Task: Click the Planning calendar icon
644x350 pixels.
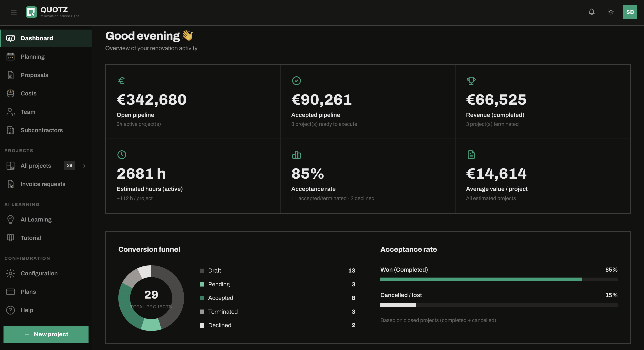Action: click(11, 57)
